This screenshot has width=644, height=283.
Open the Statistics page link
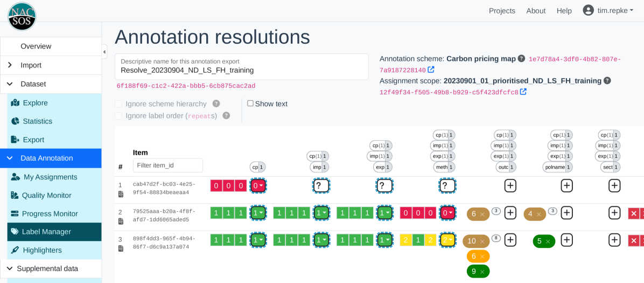click(37, 121)
